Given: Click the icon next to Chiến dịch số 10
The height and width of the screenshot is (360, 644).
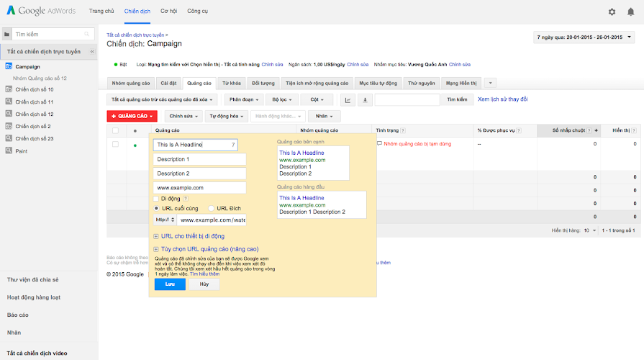Looking at the screenshot, I should tap(9, 89).
